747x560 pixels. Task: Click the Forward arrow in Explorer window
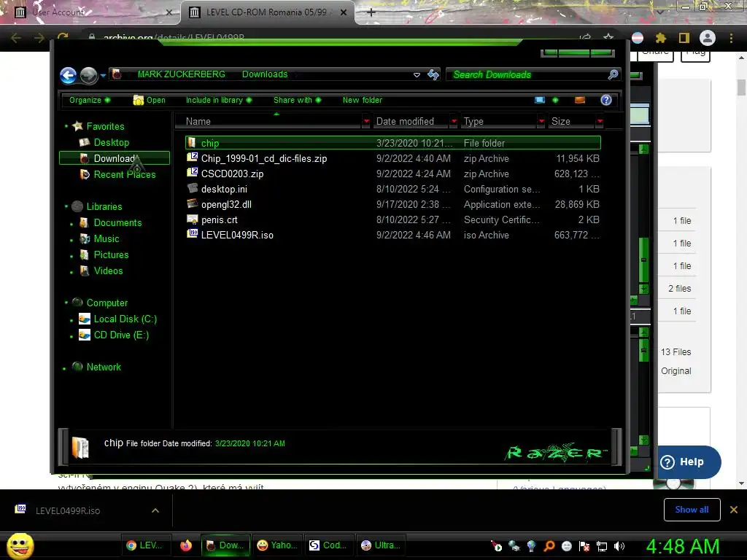coord(88,75)
